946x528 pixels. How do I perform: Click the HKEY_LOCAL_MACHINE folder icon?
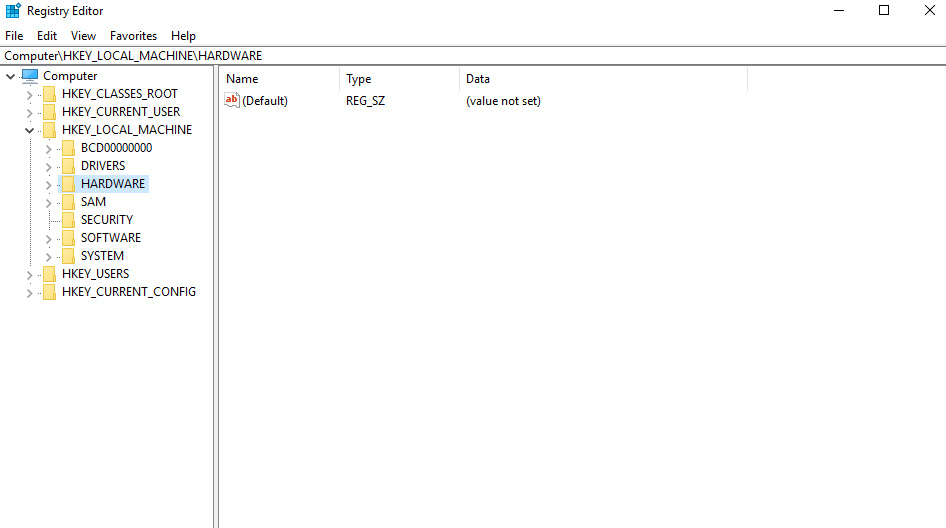pyautogui.click(x=49, y=130)
